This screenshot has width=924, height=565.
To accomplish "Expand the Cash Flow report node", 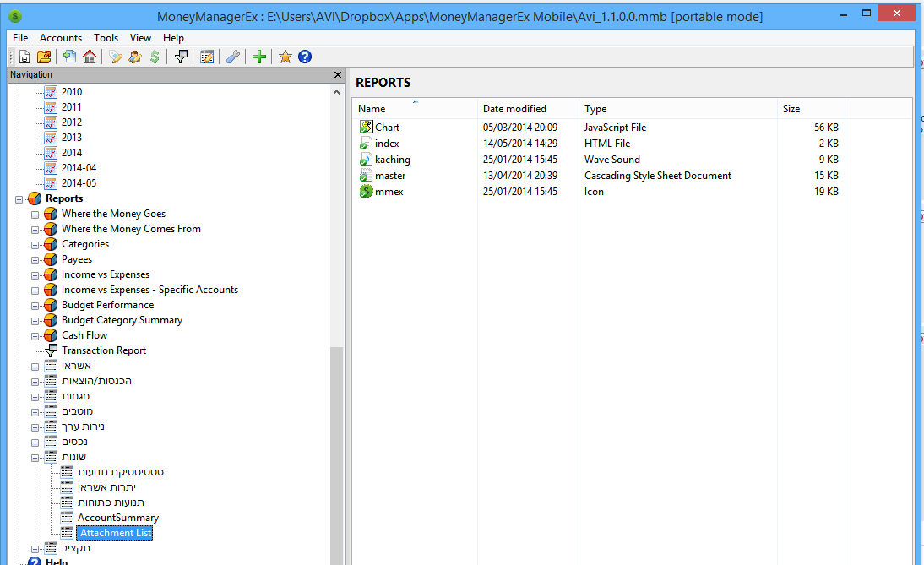I will 35,335.
